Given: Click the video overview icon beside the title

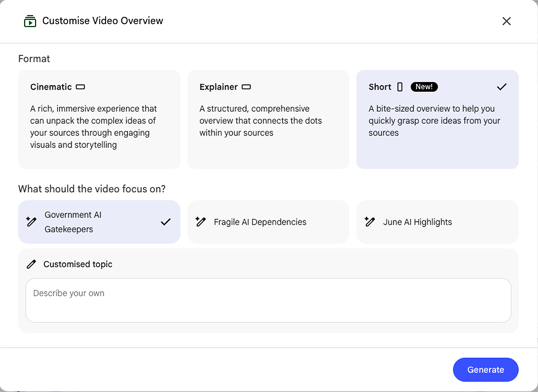Looking at the screenshot, I should pyautogui.click(x=30, y=21).
